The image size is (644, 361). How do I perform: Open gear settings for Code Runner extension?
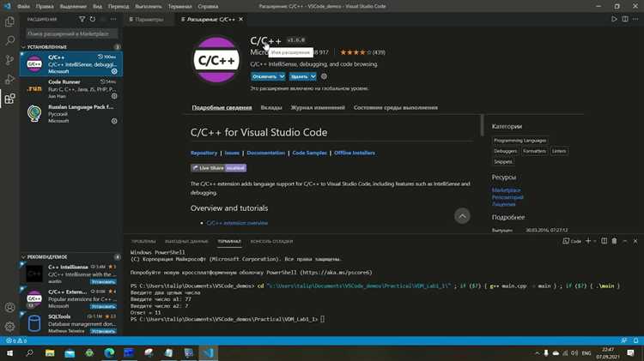tap(114, 96)
